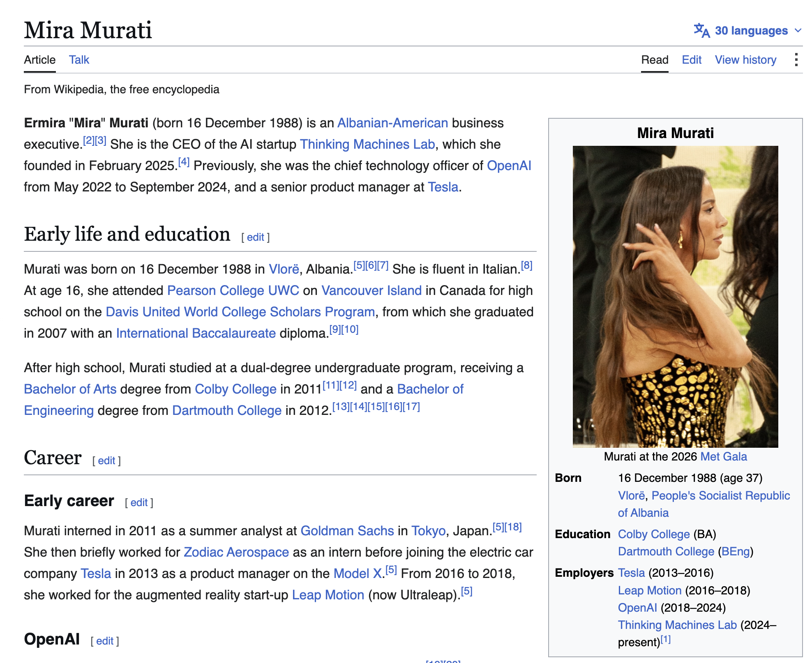Open Dartmouth College link in the education paragraph
This screenshot has height=663, width=812.
click(x=227, y=411)
